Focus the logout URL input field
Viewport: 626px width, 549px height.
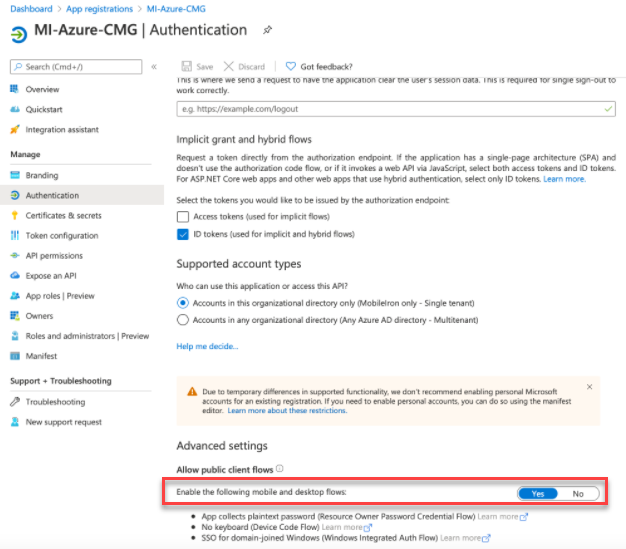pyautogui.click(x=396, y=109)
